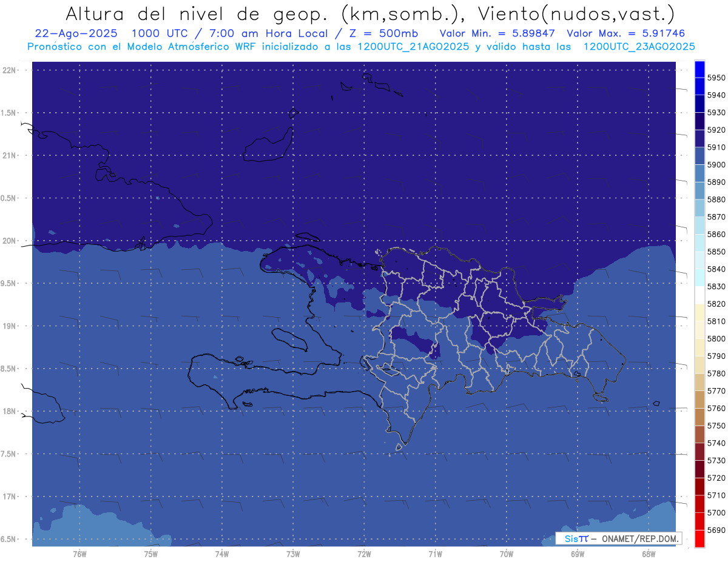Image resolution: width=728 pixels, height=562 pixels.
Task: Click the latitude label 17N
Action: coord(10,497)
